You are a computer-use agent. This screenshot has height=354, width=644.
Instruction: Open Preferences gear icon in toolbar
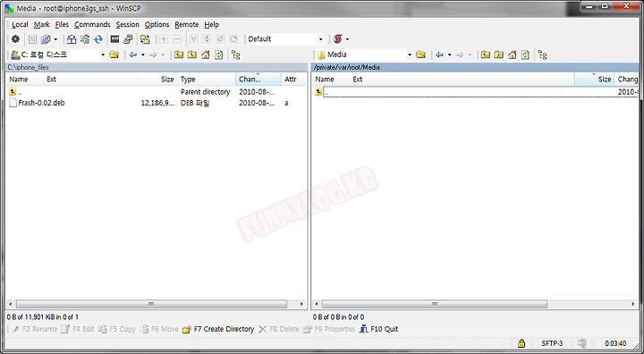tap(15, 39)
